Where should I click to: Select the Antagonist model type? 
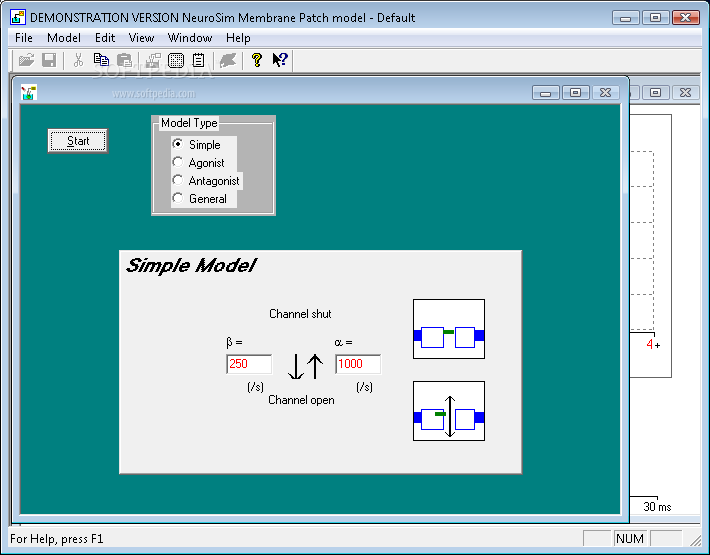click(x=206, y=181)
